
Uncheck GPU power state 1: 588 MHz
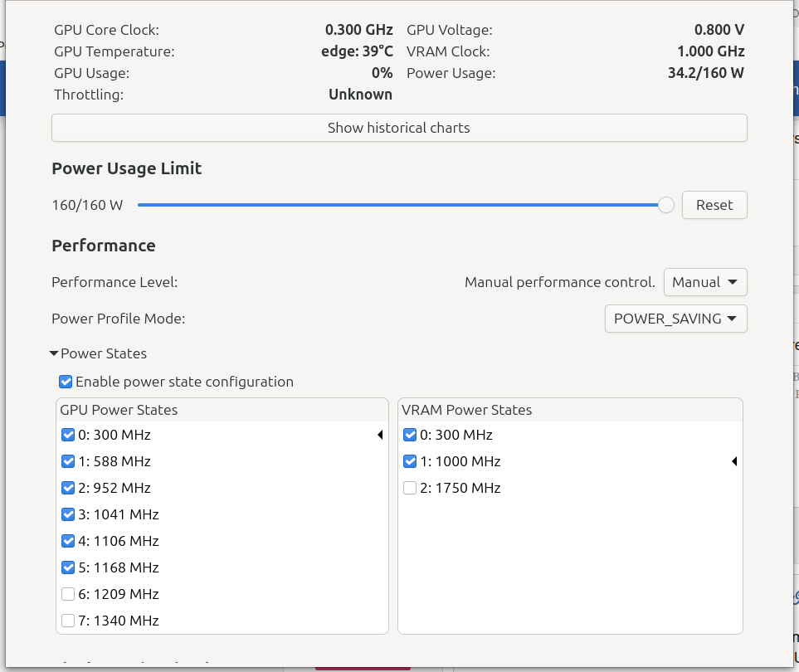click(x=68, y=461)
